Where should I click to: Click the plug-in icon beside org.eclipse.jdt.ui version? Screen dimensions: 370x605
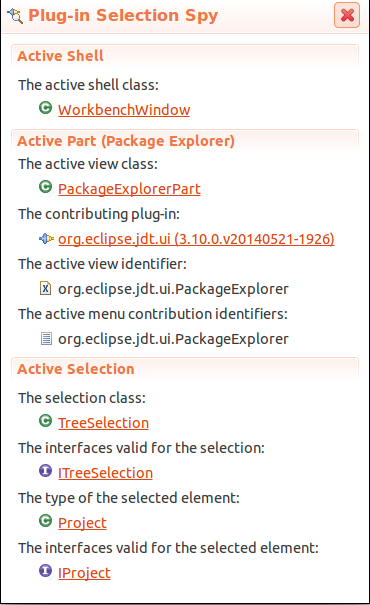tap(46, 238)
